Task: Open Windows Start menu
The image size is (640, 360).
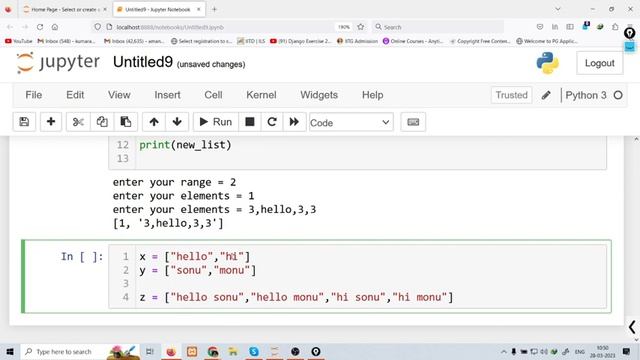Action: click(x=10, y=351)
